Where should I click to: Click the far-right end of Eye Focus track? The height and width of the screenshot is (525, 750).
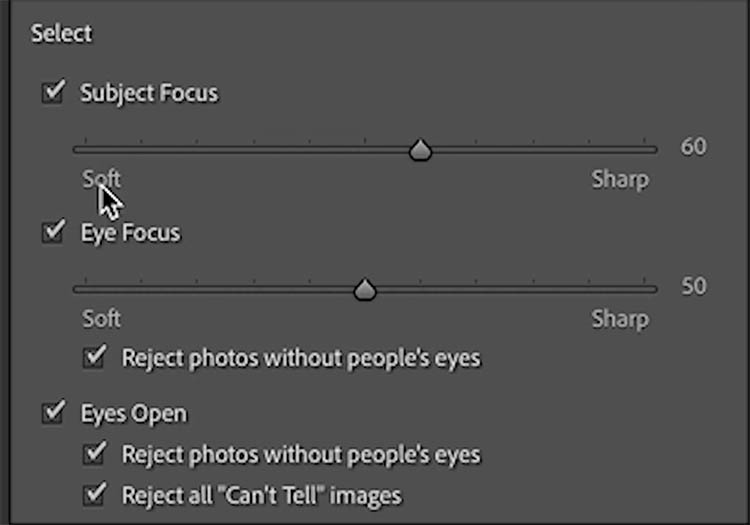click(x=654, y=289)
